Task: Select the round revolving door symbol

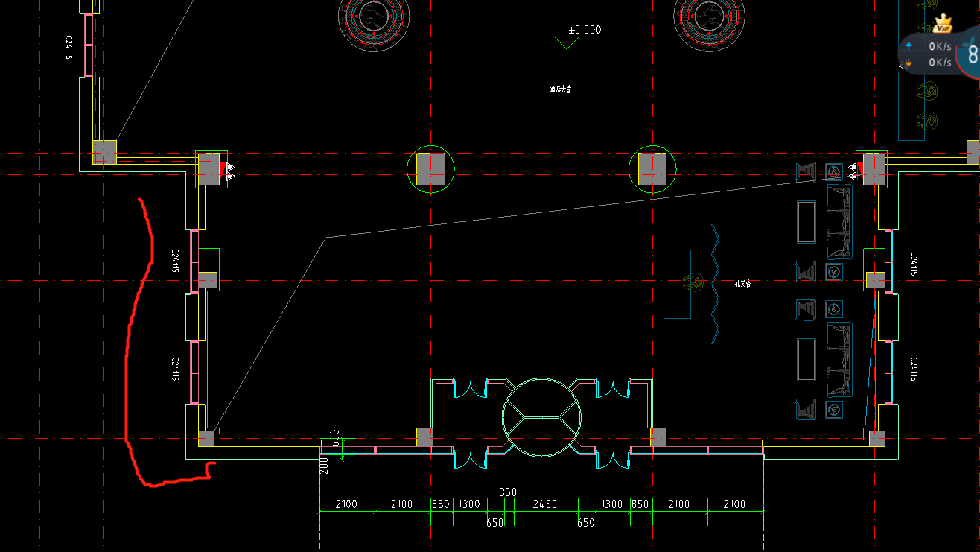Action: 541,417
